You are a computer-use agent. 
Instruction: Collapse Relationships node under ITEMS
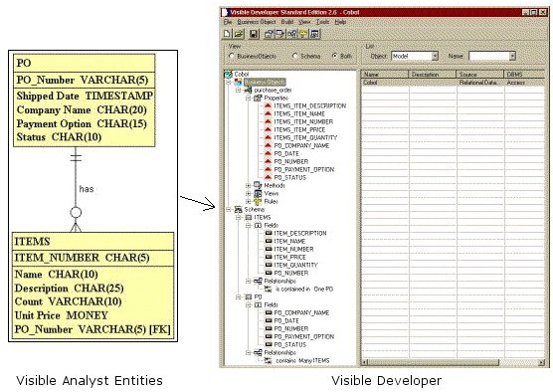[248, 282]
